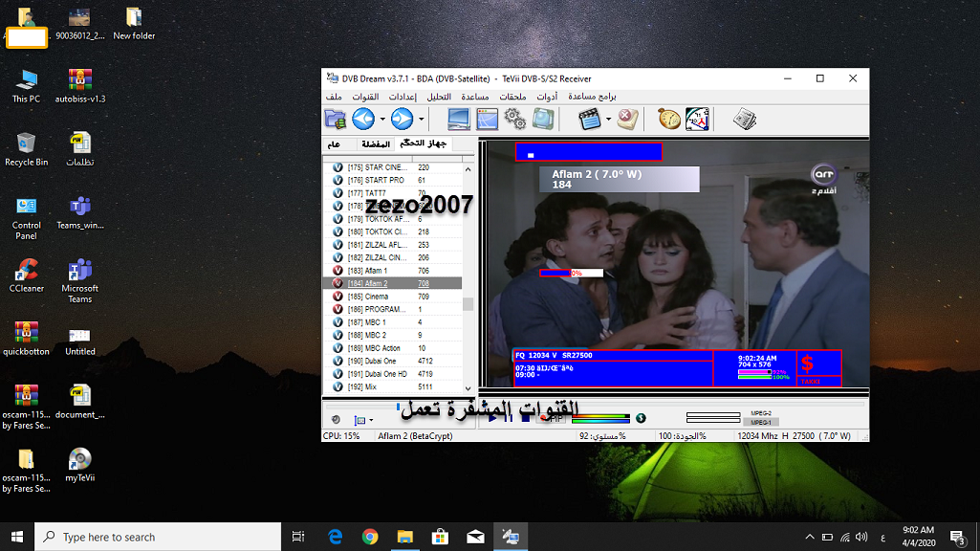980x551 pixels.
Task: Open Google Chrome from the taskbar
Action: pyautogui.click(x=370, y=537)
